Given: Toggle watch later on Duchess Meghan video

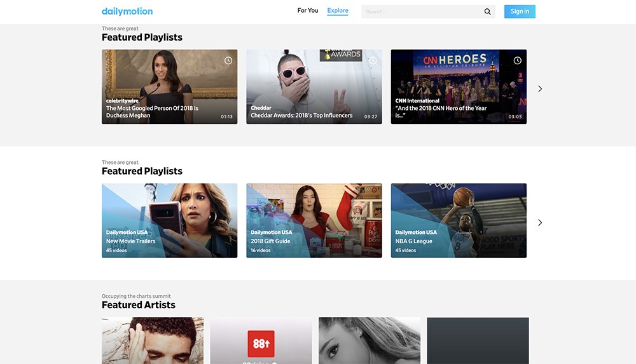Looking at the screenshot, I should (x=228, y=60).
